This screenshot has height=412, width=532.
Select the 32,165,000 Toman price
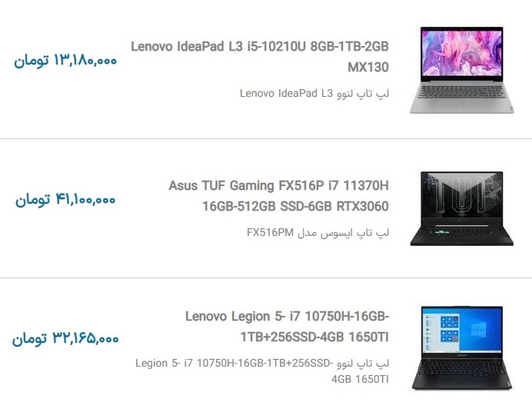tap(65, 339)
